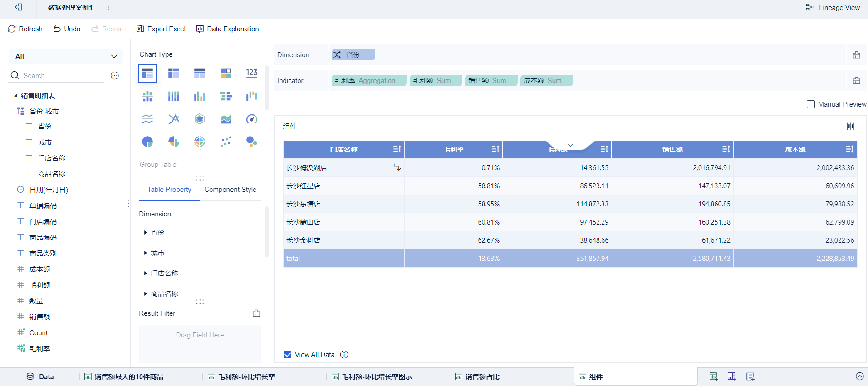Click the add component icon in bottom bar
This screenshot has width=868, height=386.
(x=714, y=376)
